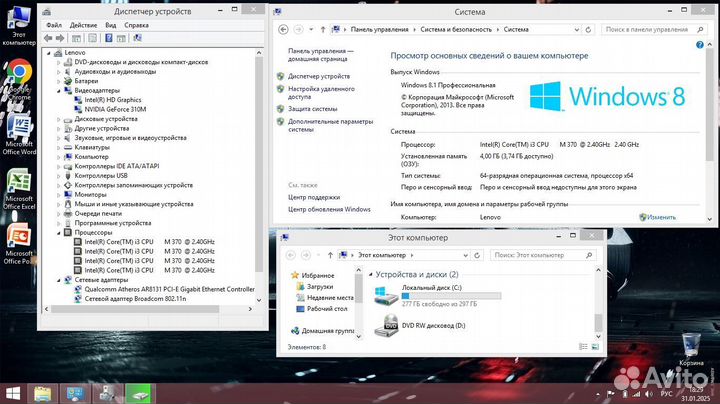Click the help icon in Device Manager toolbar

109,38
